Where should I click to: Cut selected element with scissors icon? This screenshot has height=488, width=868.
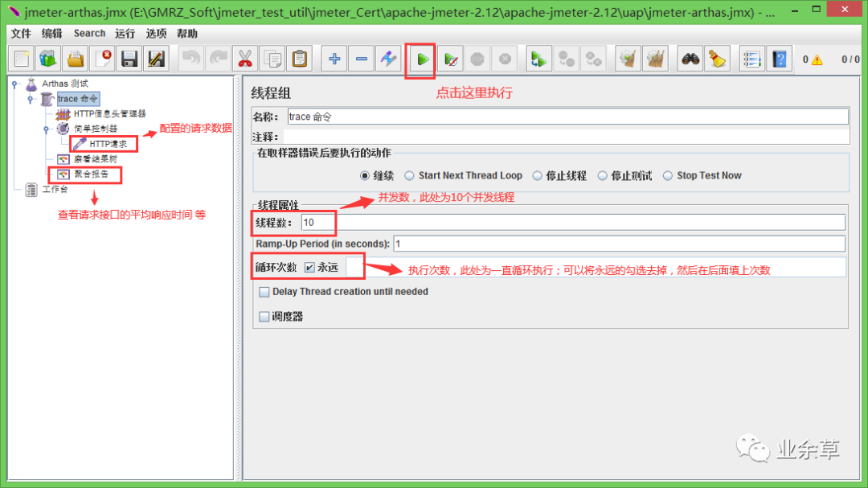(x=244, y=59)
